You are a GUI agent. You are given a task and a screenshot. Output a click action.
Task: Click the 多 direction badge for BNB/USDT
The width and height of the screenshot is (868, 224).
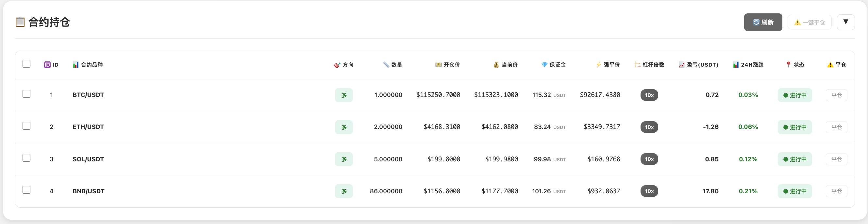point(344,191)
